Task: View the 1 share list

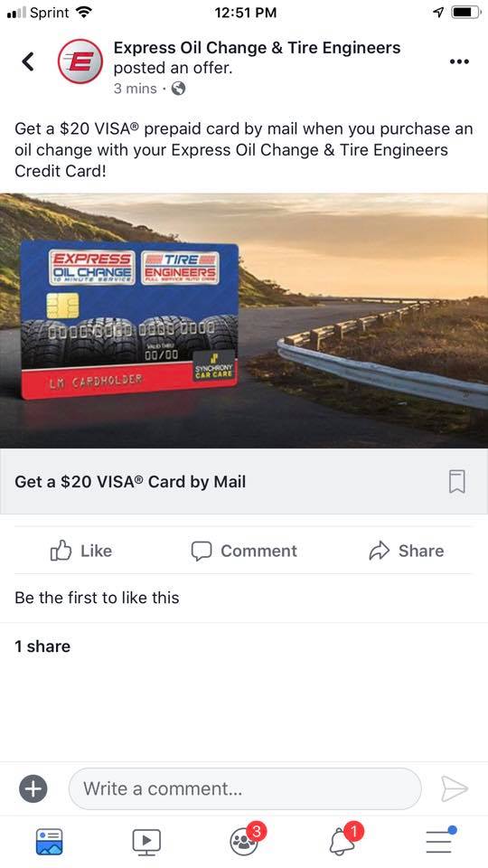Action: pyautogui.click(x=42, y=646)
